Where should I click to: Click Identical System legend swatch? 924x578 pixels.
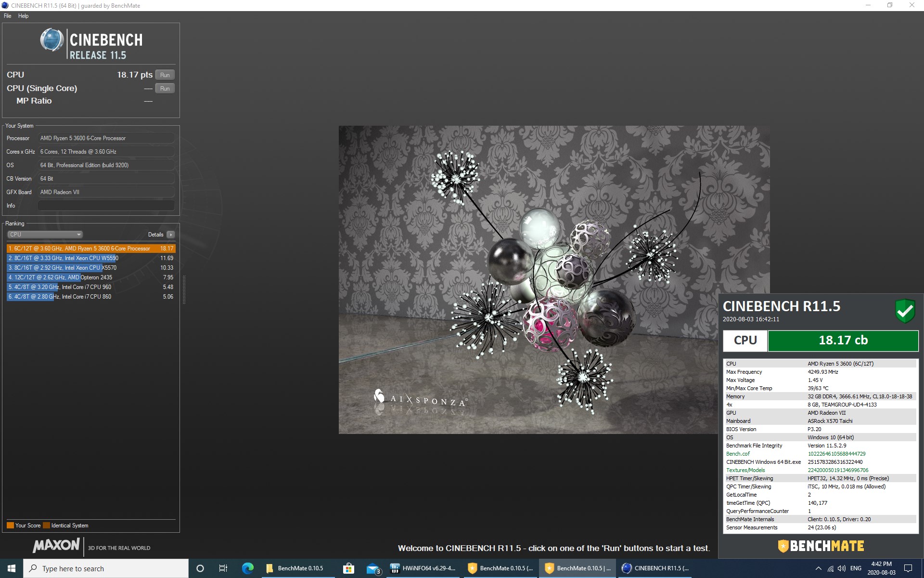46,525
